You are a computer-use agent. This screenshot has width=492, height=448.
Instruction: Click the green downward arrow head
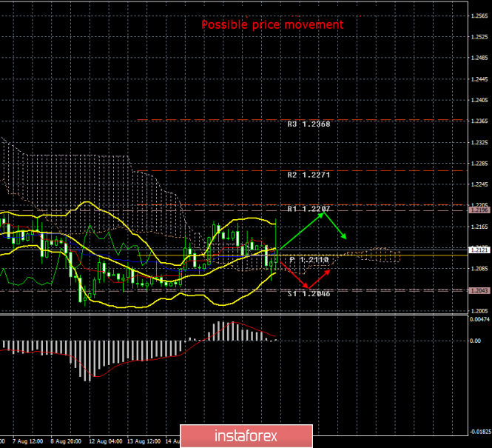coord(346,238)
